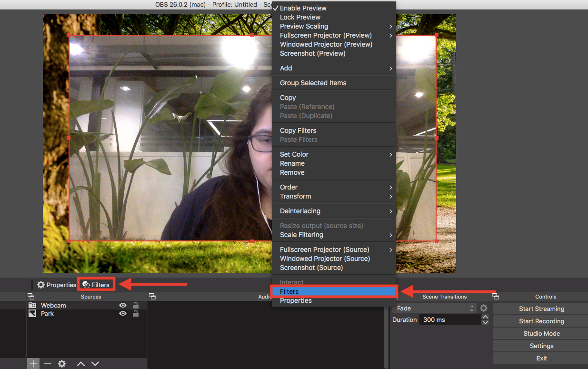Open transition properties gear next to Fade
The width and height of the screenshot is (588, 369).
484,308
